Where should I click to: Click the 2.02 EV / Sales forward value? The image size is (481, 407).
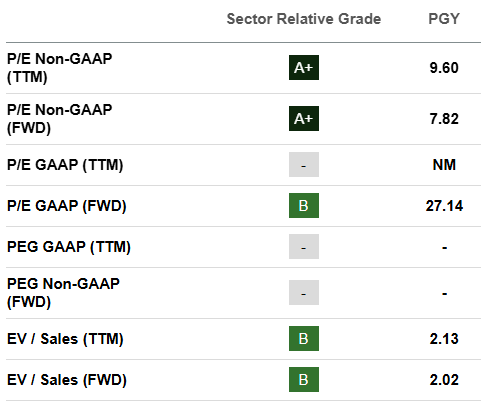point(444,380)
